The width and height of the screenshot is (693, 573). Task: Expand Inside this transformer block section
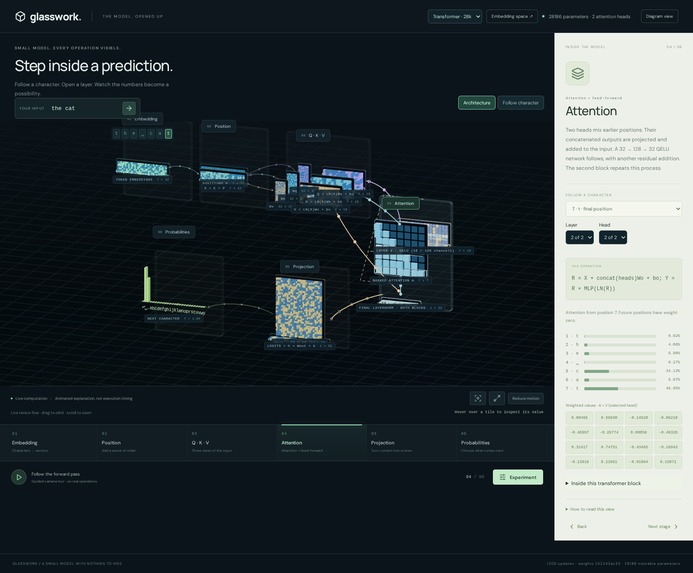604,483
